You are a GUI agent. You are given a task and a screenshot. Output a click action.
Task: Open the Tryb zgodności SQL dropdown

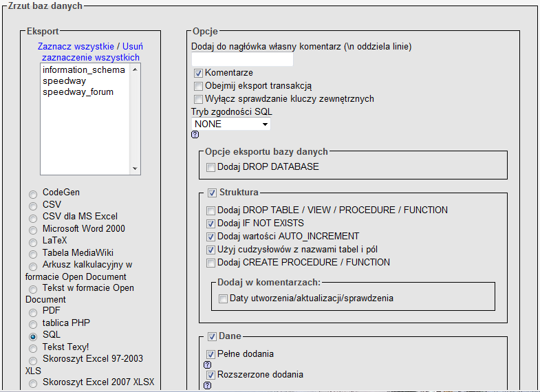click(x=231, y=124)
